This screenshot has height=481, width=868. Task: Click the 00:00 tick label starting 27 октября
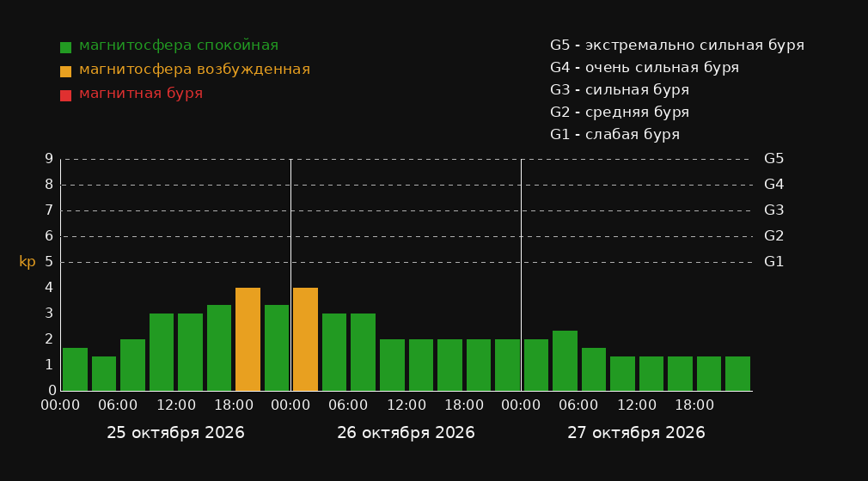[521, 405]
